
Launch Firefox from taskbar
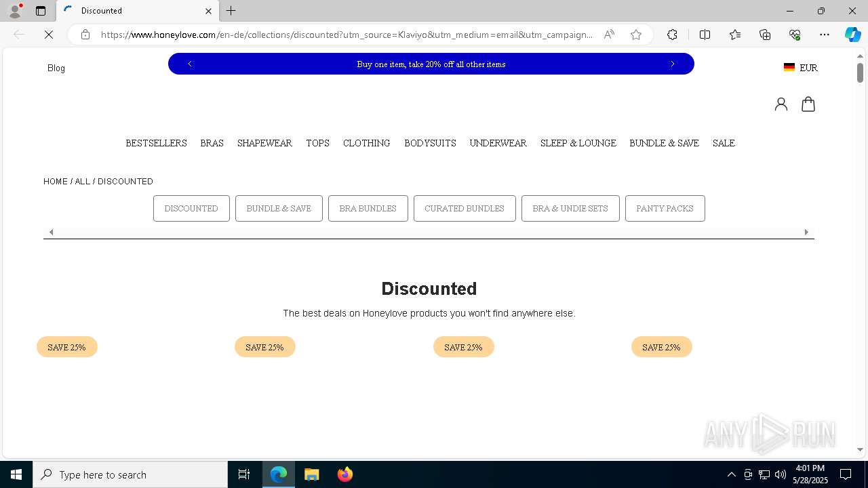tap(345, 474)
